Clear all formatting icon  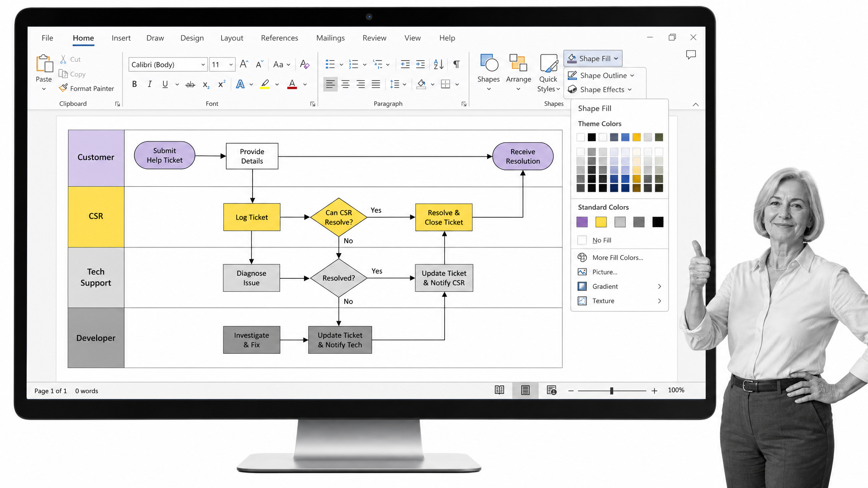304,64
